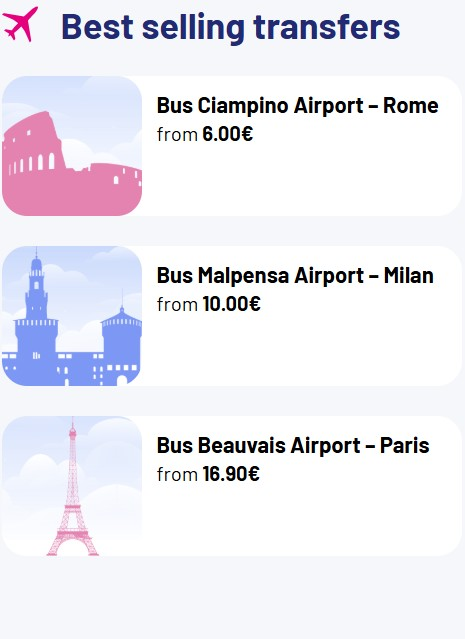Click the 10.00€ price label

pyautogui.click(x=231, y=304)
